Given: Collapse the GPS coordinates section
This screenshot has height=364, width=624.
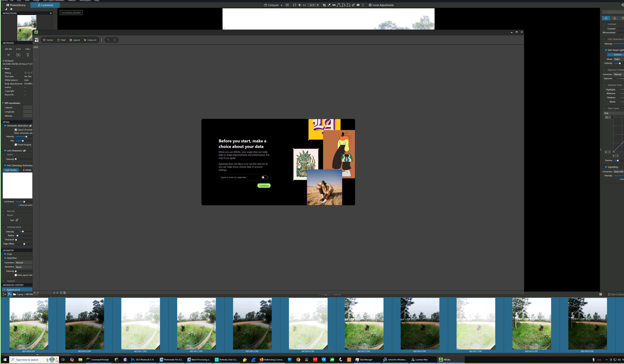Looking at the screenshot, I should coord(3,103).
